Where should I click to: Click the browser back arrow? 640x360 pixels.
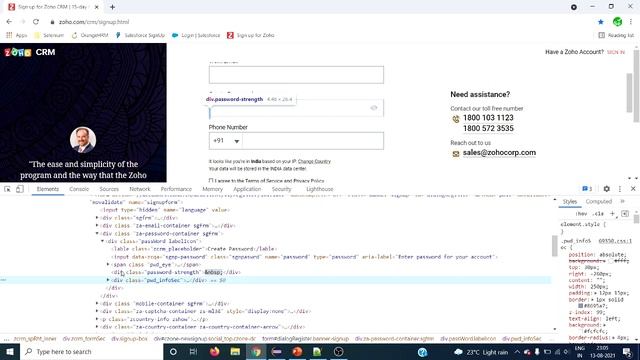click(x=9, y=22)
